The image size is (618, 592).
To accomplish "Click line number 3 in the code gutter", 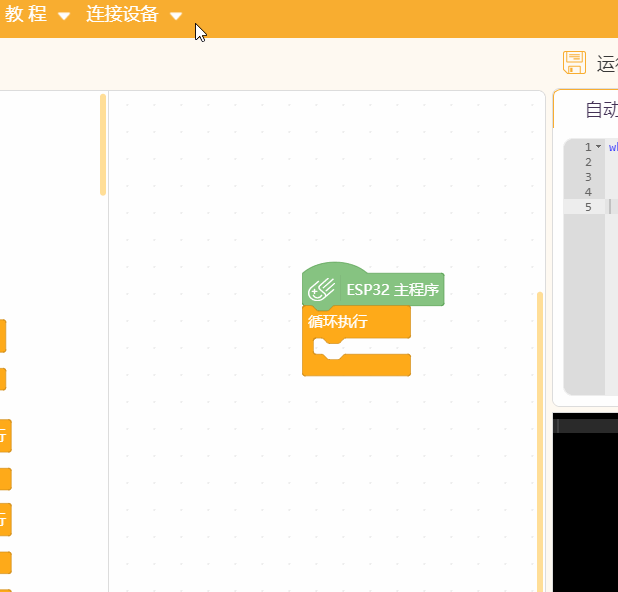I will (x=588, y=177).
